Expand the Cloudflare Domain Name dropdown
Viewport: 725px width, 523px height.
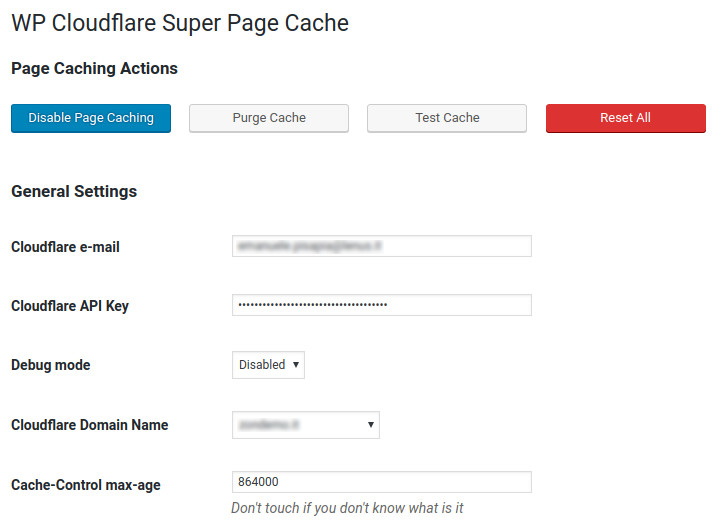[305, 425]
